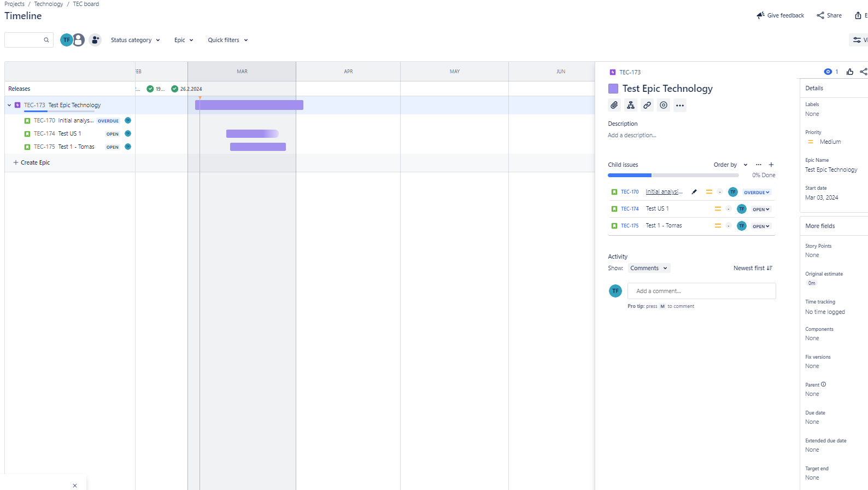Toggle watching the issue with the eye icon

[x=828, y=72]
